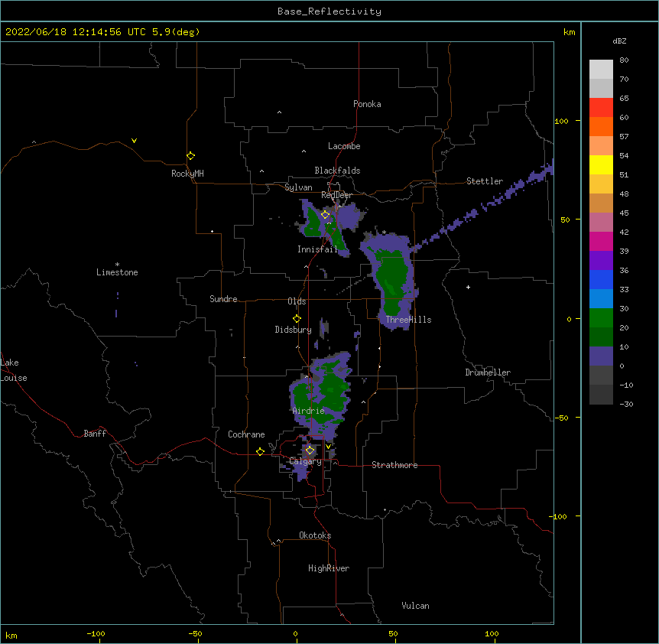Click the Cochrane label
The height and width of the screenshot is (644, 659).
coord(246,434)
